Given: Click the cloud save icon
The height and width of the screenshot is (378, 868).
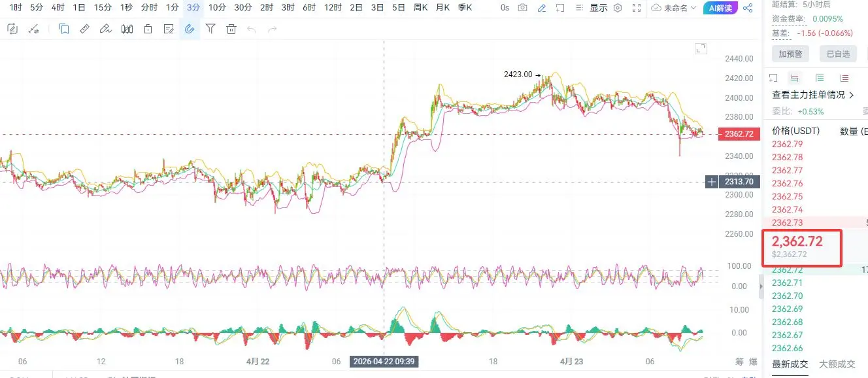Looking at the screenshot, I should tap(657, 8).
